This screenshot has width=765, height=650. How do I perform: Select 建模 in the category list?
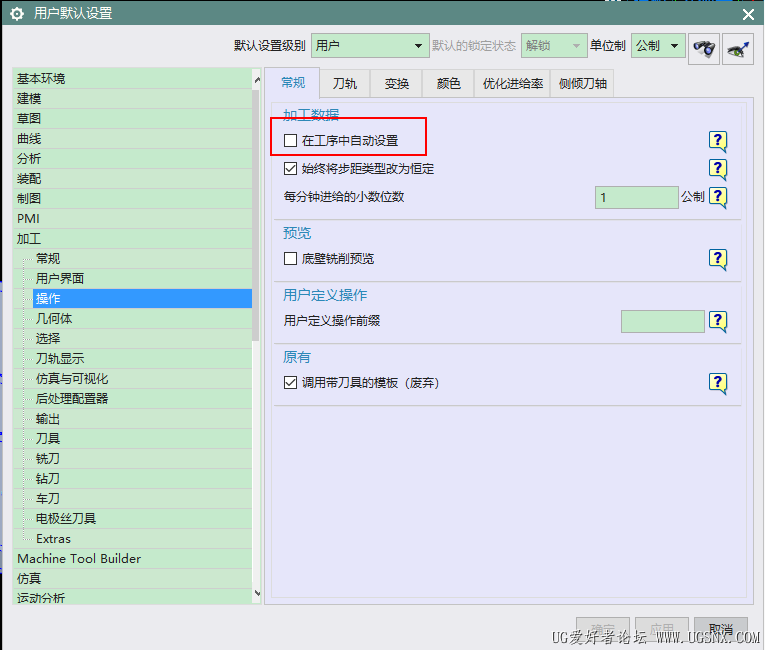click(x=132, y=99)
